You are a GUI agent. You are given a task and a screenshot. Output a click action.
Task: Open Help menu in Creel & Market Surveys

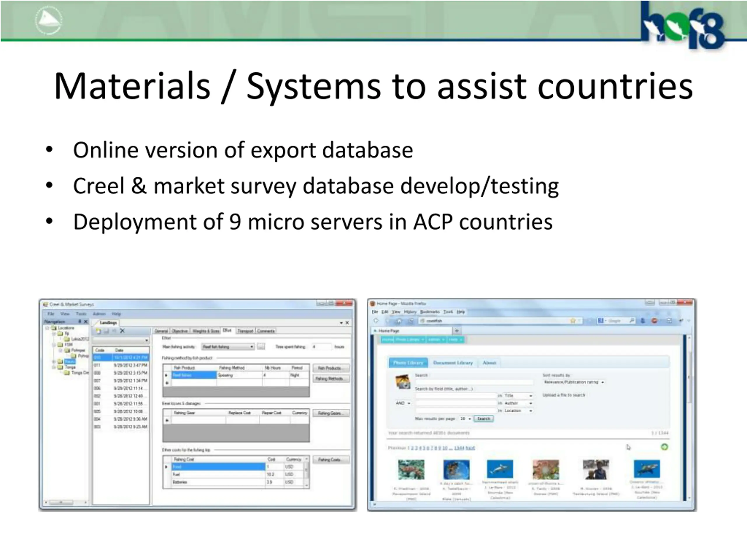pos(116,314)
